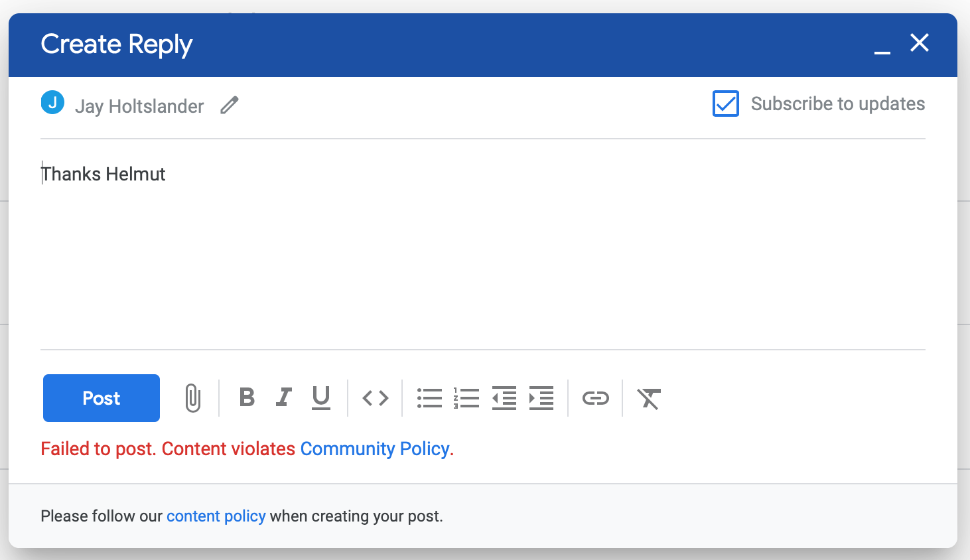
Task: Create a bulleted list
Action: pyautogui.click(x=429, y=398)
